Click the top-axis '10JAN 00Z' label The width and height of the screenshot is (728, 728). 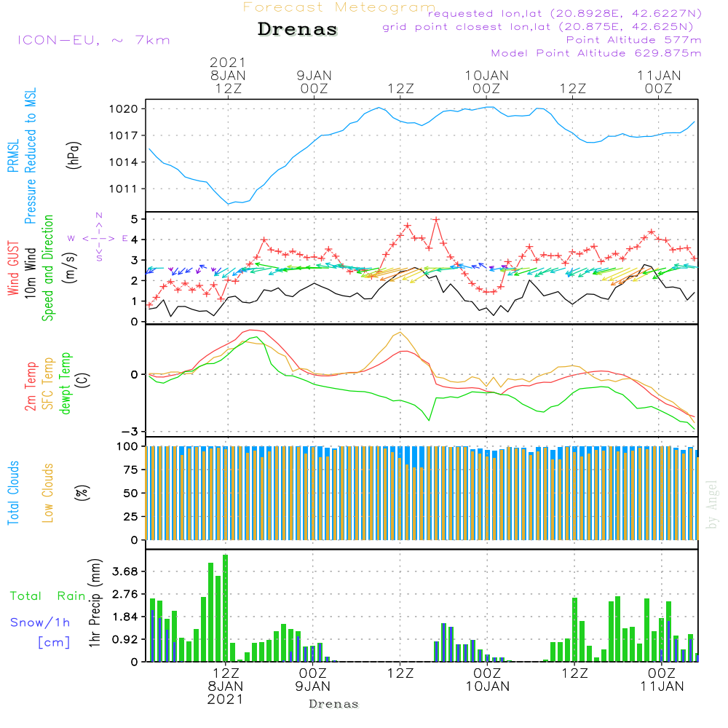[x=486, y=82]
